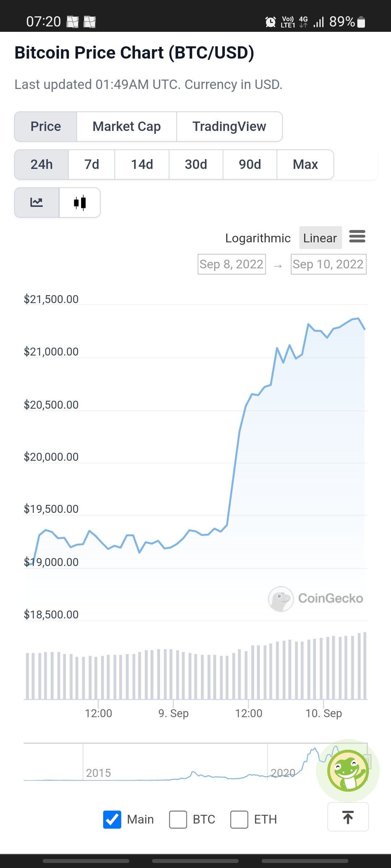Open the chart hamburger menu
Screen dimensions: 391x868
357,237
